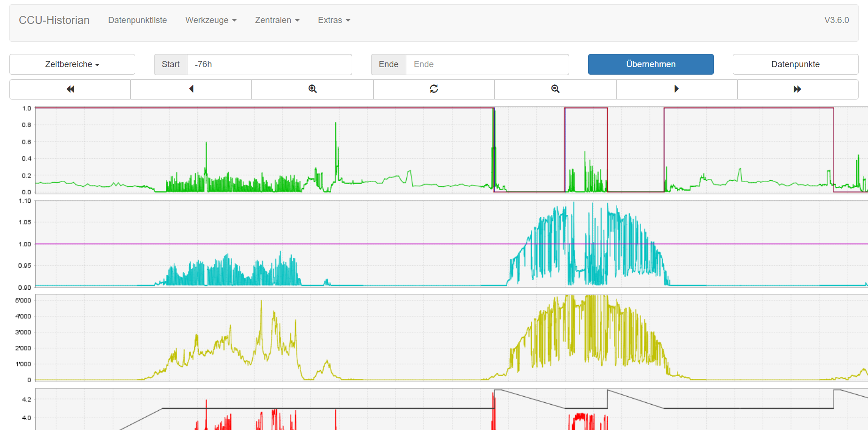The image size is (868, 430).
Task: Focus the Start time input field
Action: (x=269, y=64)
